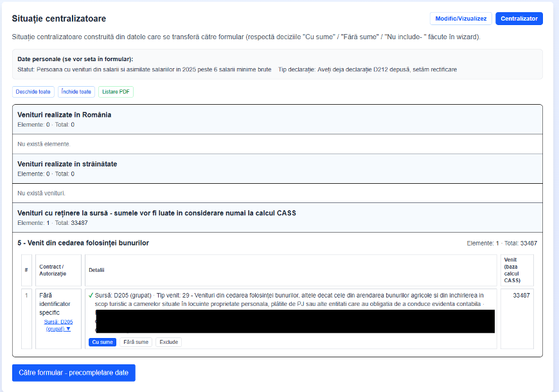
Task: Open the Sursă: D205 (grupat) dropdown link
Action: (58, 325)
